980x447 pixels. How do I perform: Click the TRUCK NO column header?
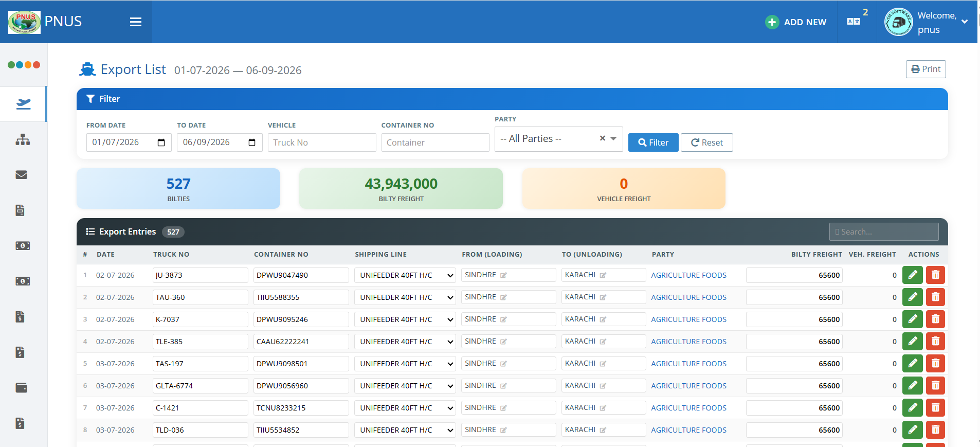[171, 254]
